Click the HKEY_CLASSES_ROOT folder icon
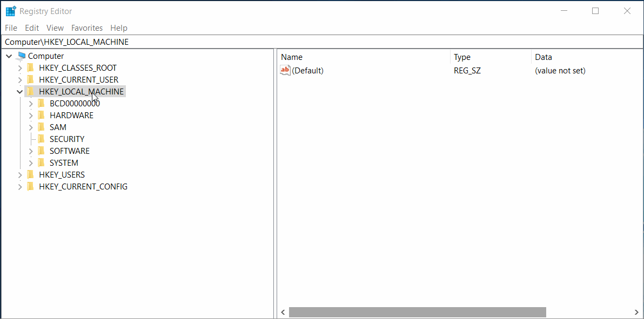 pos(30,68)
